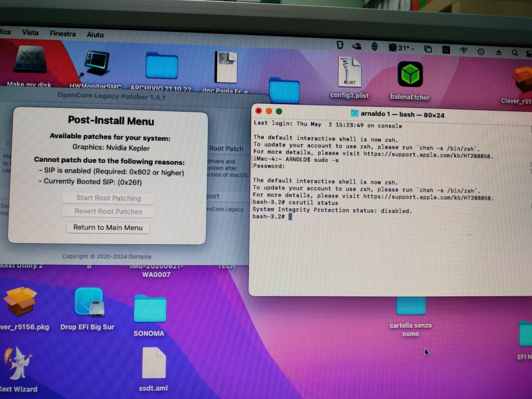Screen dimensions: 532x399
Task: Click the Root Patch label behind the dialog
Action: [x=226, y=148]
